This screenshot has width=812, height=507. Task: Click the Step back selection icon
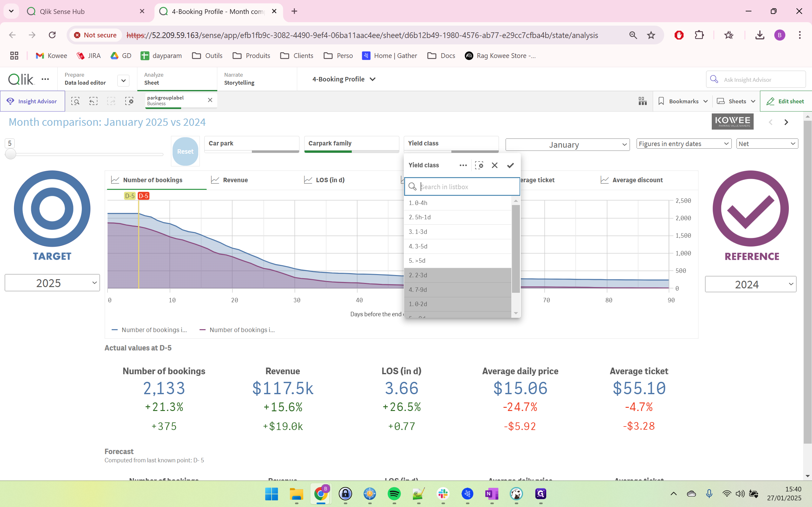click(93, 101)
